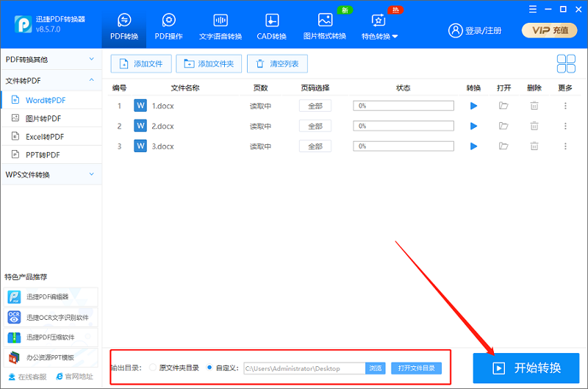The width and height of the screenshot is (588, 389).
Task: Select the 原文件夹目录 radio button
Action: click(153, 367)
